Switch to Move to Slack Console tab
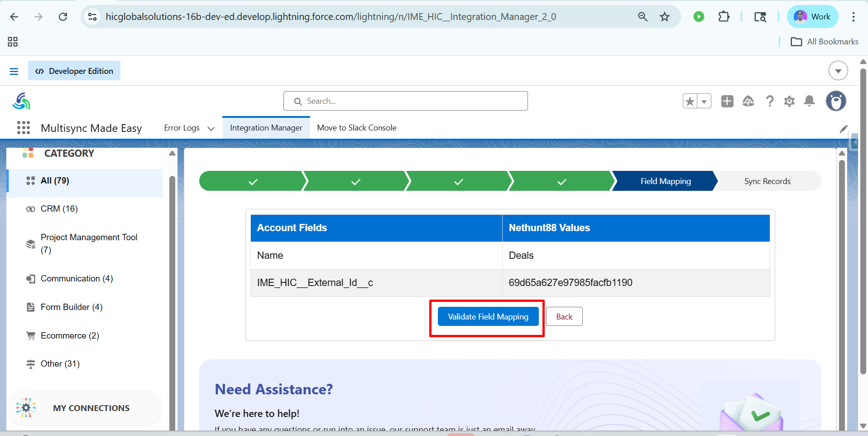This screenshot has width=868, height=436. 356,128
